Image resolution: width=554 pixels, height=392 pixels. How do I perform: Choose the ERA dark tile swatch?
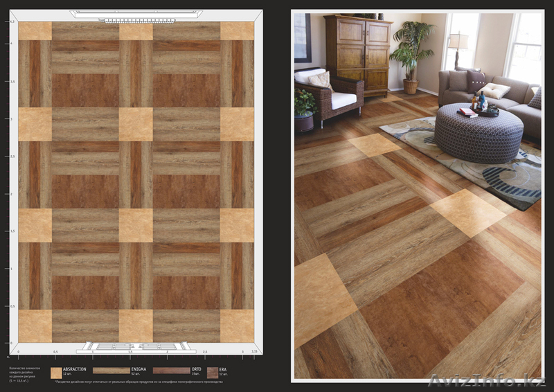[213, 373]
